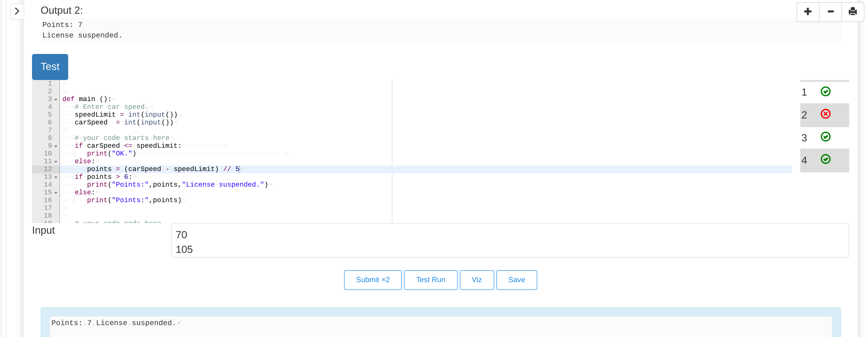868x337 pixels.
Task: Expand the sidebar with the chevron arrow
Action: tap(17, 11)
